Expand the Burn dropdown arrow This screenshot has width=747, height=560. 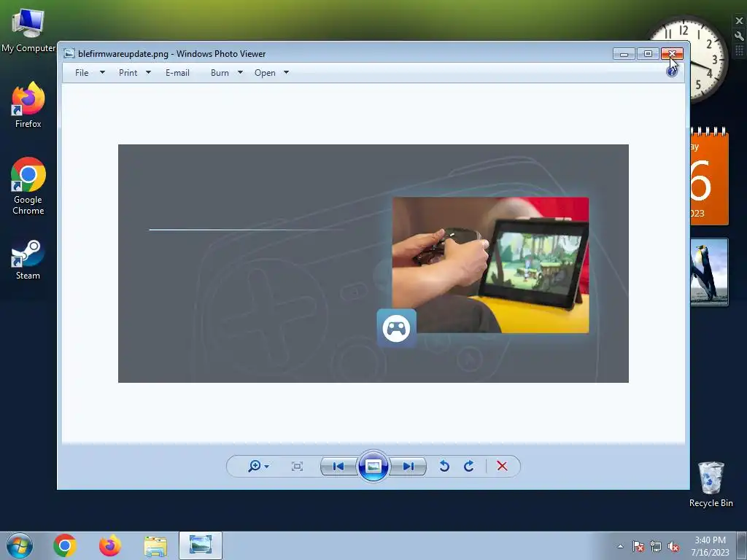(x=240, y=72)
